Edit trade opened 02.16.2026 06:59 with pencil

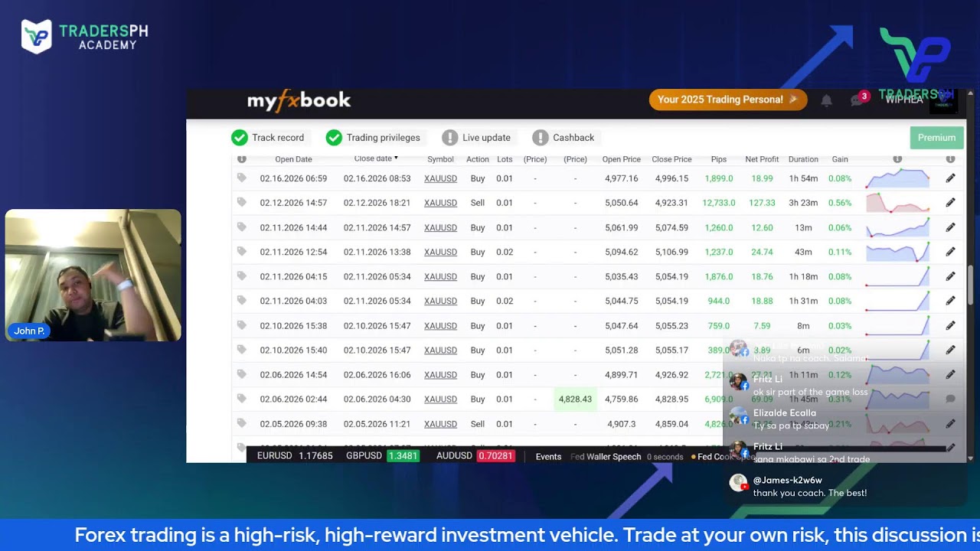950,178
